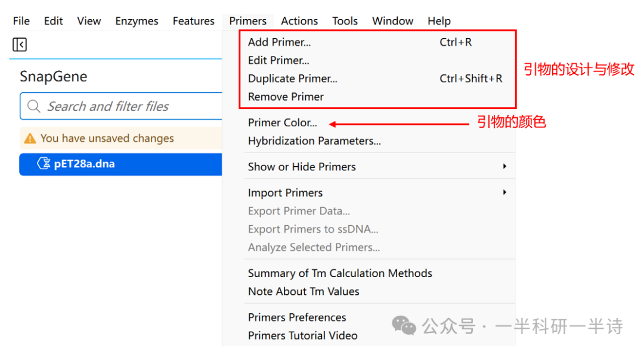This screenshot has width=644, height=352.
Task: Select Edit Primer menu entry
Action: click(x=278, y=60)
